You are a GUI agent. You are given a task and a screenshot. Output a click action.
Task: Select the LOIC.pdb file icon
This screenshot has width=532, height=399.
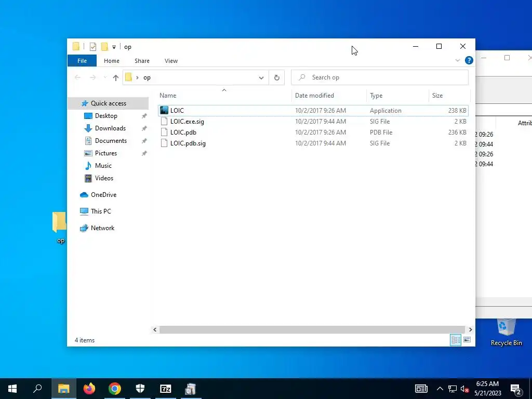(164, 132)
